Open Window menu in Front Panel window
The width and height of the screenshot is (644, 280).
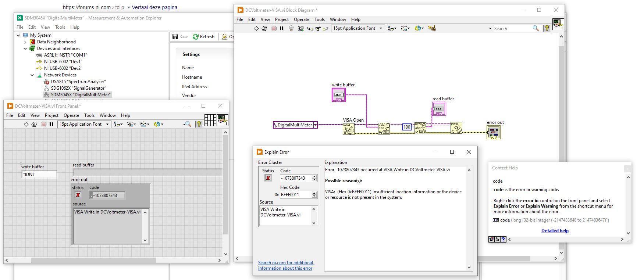click(x=108, y=115)
